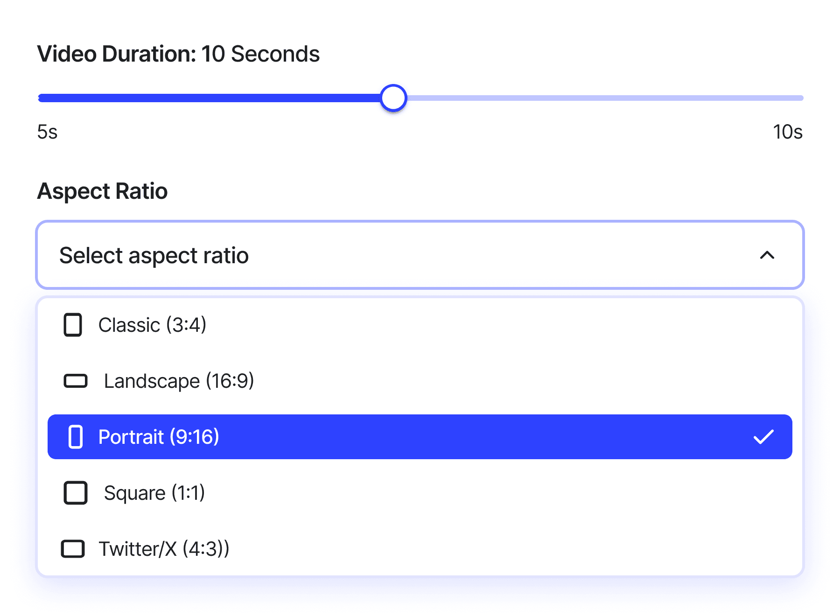Collapse the dropdown using the chevron arrow
Screen dimensions: 840x616
pyautogui.click(x=767, y=255)
